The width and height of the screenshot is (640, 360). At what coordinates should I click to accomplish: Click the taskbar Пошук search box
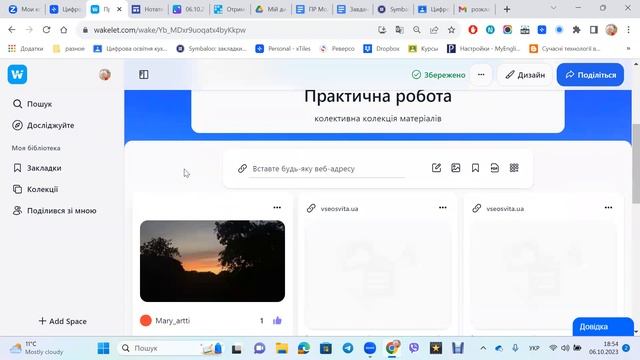170,348
